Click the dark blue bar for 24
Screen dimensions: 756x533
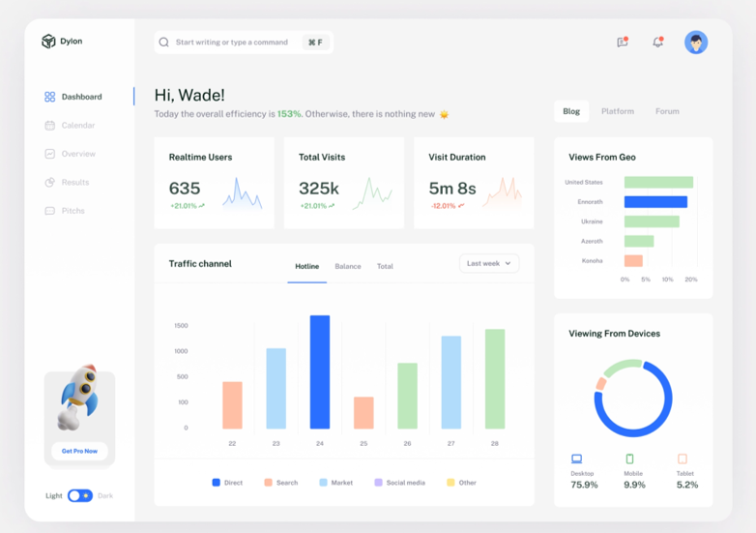click(320, 371)
